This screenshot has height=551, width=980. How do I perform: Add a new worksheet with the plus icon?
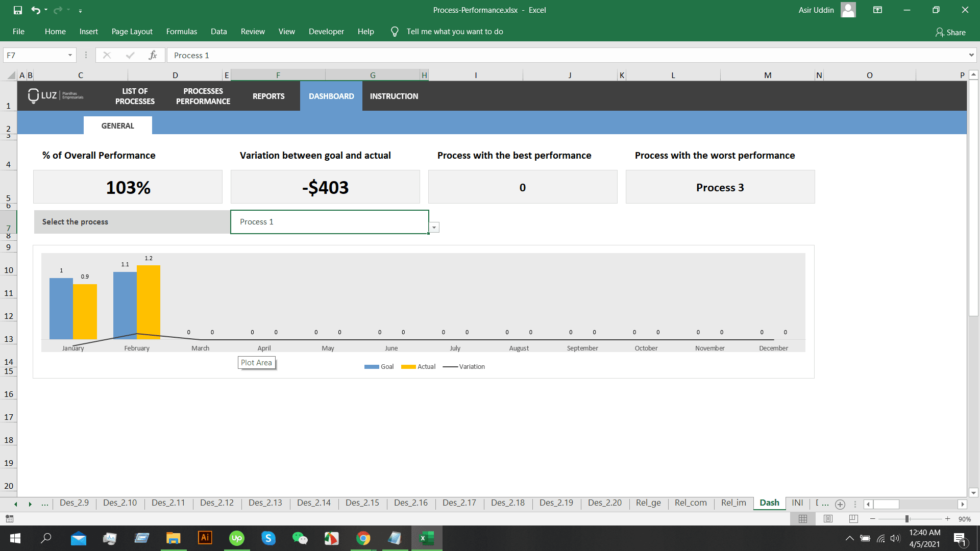pyautogui.click(x=840, y=504)
